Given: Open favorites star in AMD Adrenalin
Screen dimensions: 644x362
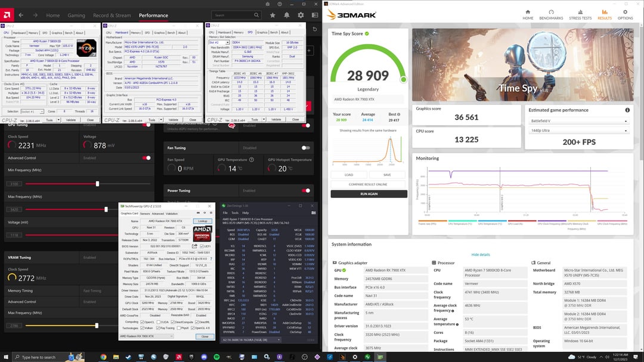Looking at the screenshot, I should (x=273, y=15).
